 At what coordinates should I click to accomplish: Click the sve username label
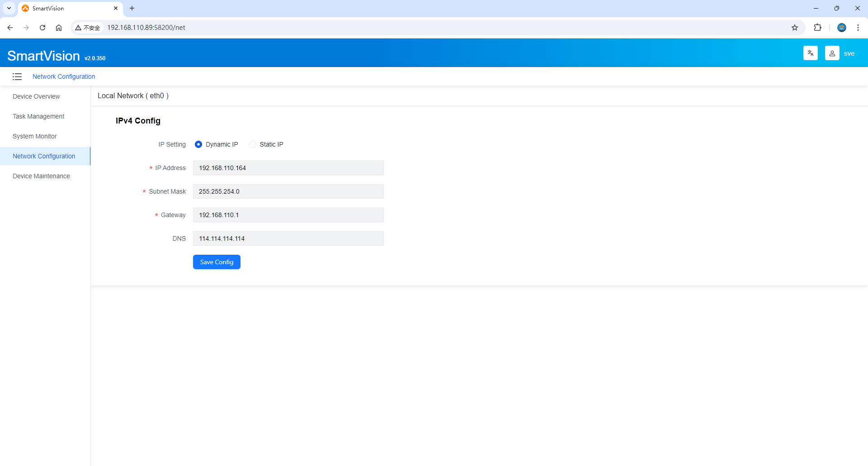click(x=849, y=53)
